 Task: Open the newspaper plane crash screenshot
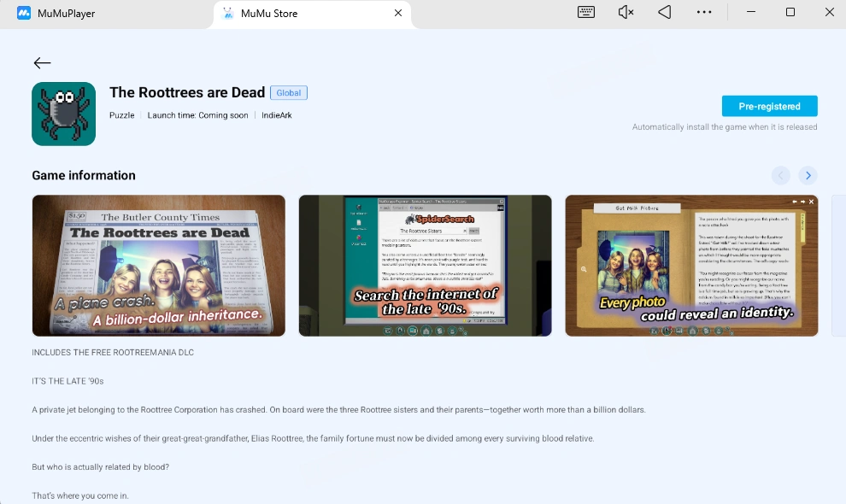159,266
